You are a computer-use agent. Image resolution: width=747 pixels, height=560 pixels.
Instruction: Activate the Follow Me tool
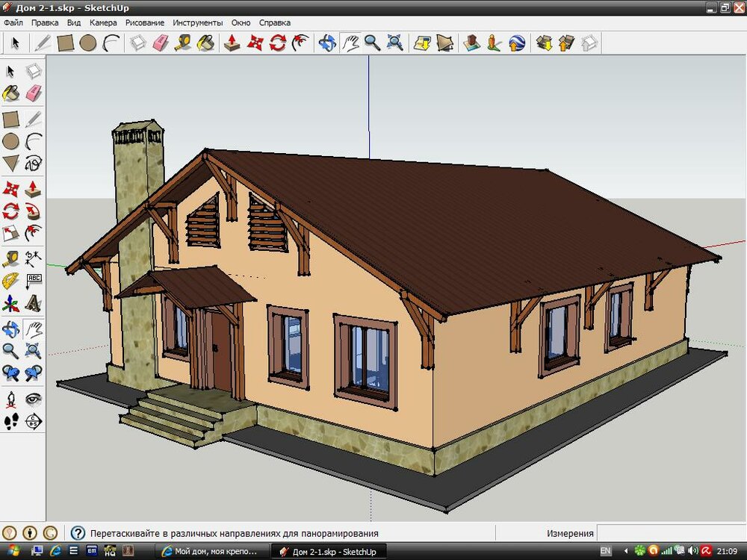34,211
